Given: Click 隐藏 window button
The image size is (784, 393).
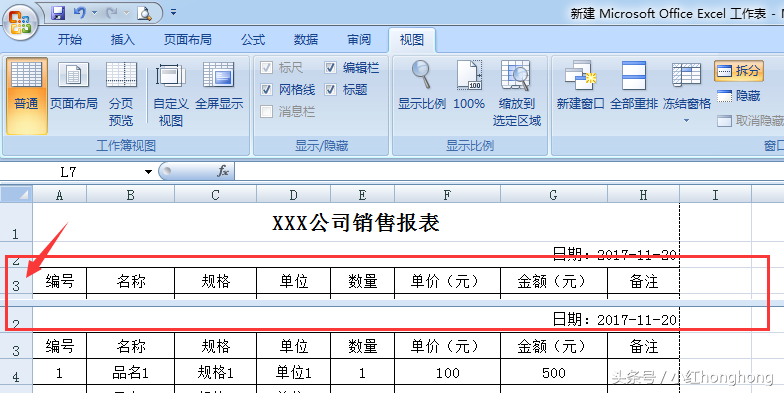Looking at the screenshot, I should (739, 96).
